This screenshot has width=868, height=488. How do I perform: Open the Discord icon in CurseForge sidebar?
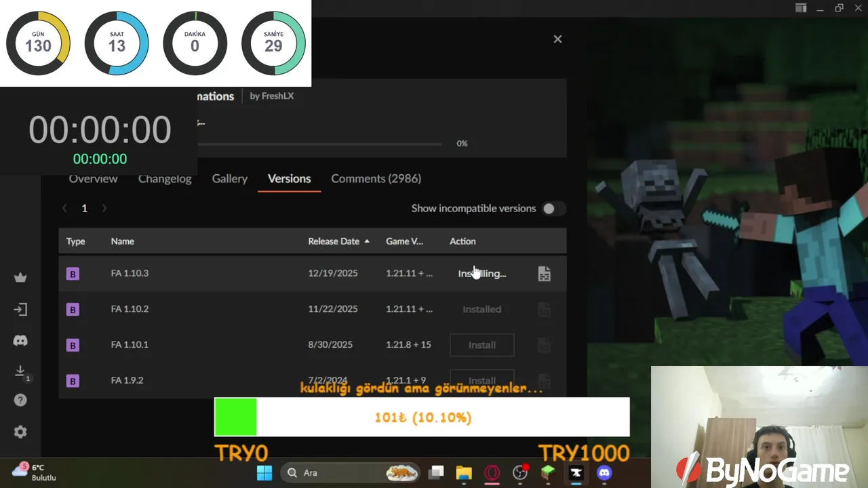coord(20,340)
